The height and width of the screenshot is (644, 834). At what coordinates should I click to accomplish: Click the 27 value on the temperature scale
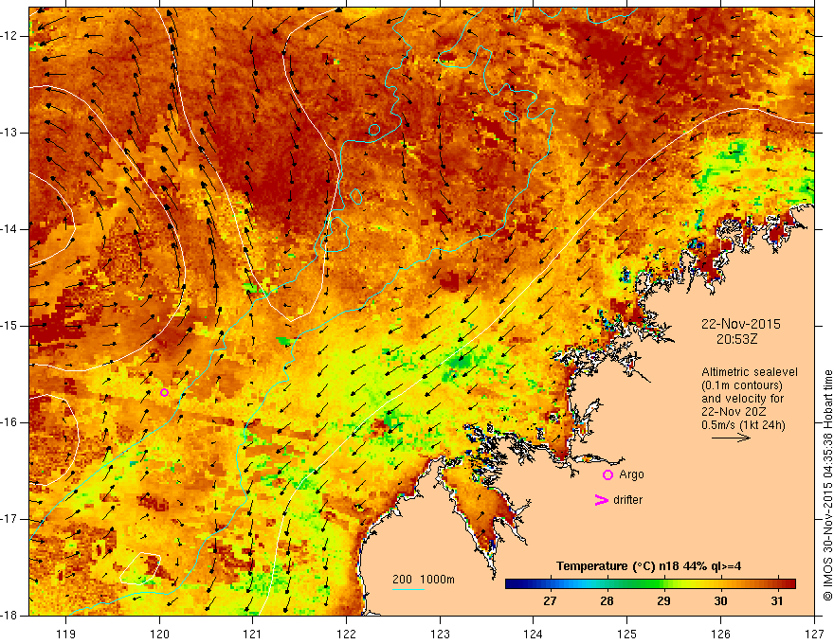550,601
